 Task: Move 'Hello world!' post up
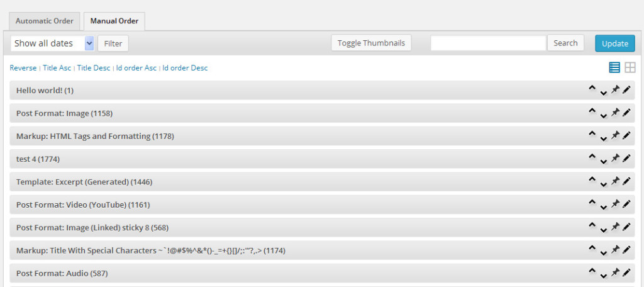pyautogui.click(x=592, y=88)
